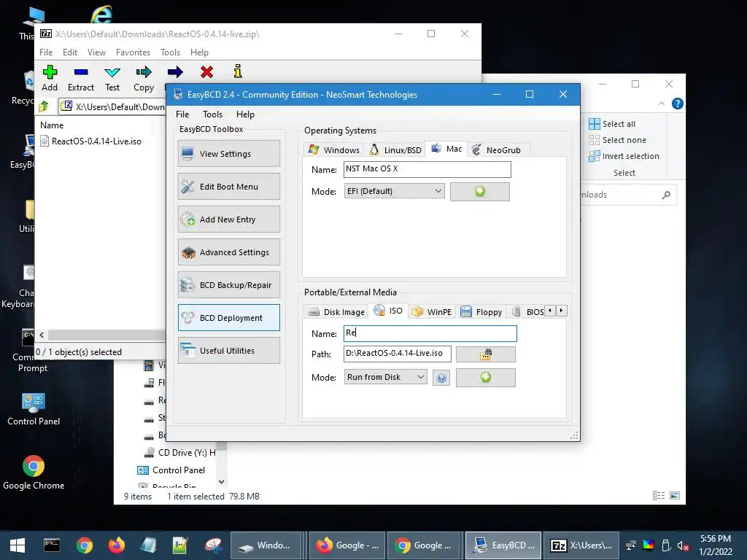Select CD Drive (Y:) in Explorer tree
The height and width of the screenshot is (560, 747).
click(180, 452)
